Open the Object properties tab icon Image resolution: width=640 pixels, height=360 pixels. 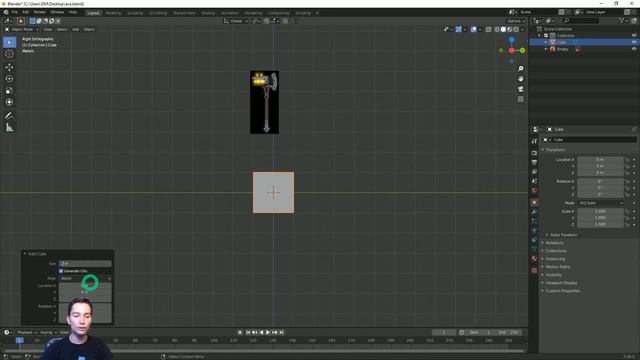(x=534, y=202)
